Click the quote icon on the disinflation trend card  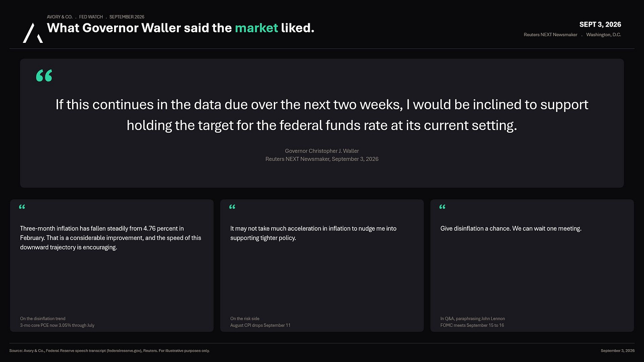coord(22,207)
